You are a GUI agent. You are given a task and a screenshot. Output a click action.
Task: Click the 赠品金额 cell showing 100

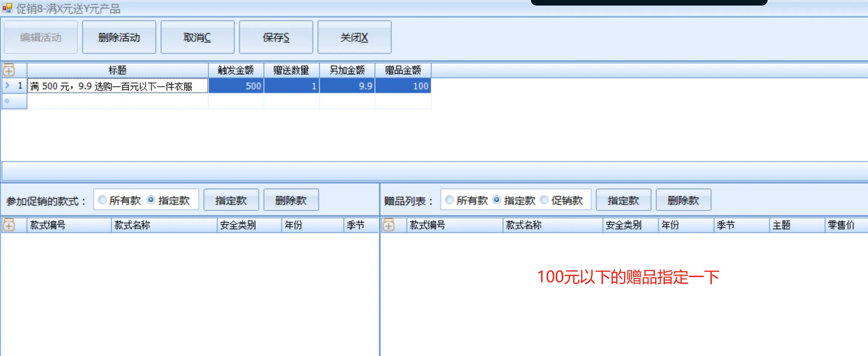tap(403, 86)
